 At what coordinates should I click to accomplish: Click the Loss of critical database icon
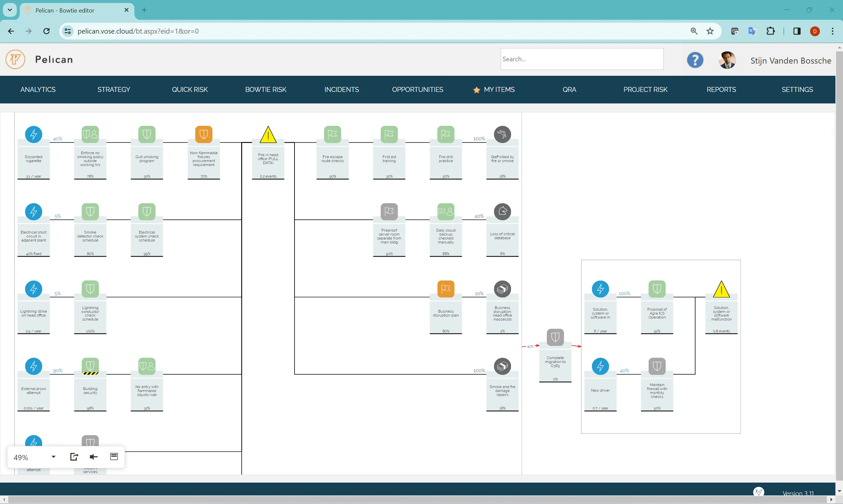(x=502, y=211)
